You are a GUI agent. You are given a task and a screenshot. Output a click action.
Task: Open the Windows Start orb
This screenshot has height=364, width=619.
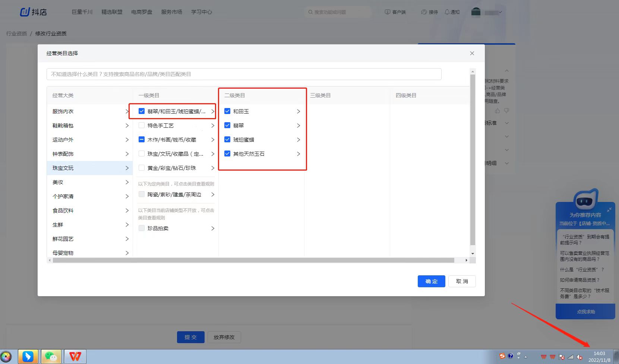click(6, 357)
